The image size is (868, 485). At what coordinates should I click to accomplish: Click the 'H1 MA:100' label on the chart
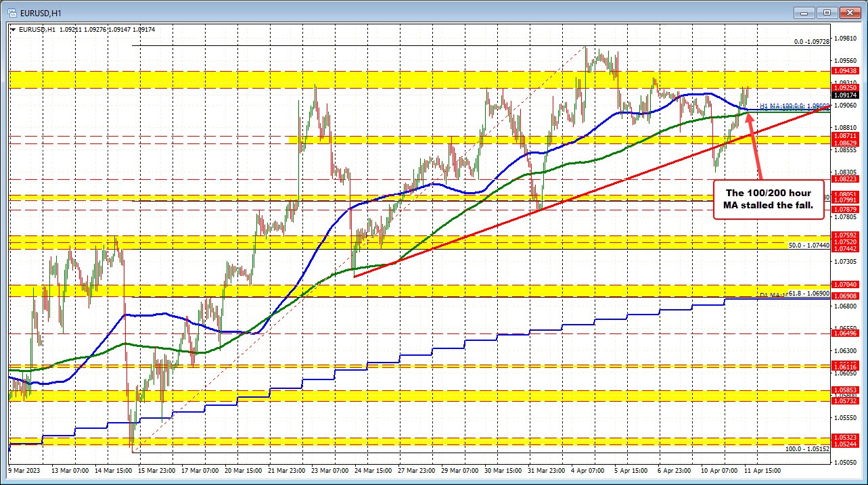pyautogui.click(x=775, y=105)
